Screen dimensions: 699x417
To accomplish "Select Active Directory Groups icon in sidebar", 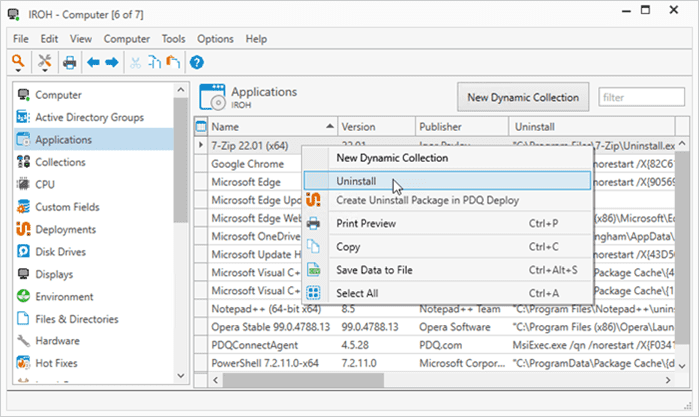I will [x=23, y=117].
